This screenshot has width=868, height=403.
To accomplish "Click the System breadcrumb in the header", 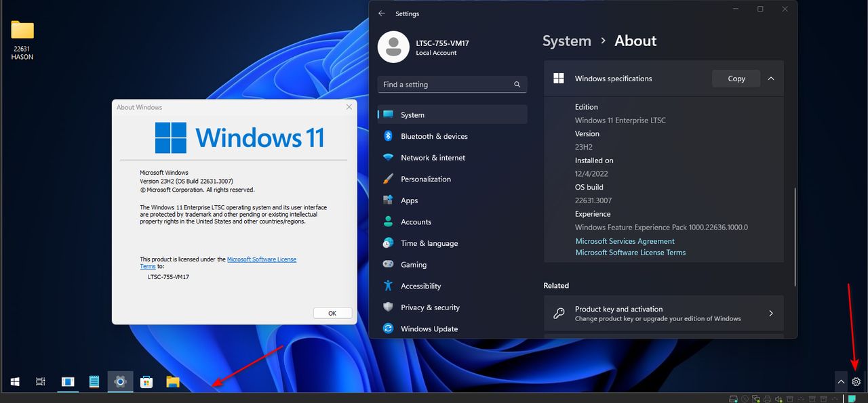I will point(567,41).
